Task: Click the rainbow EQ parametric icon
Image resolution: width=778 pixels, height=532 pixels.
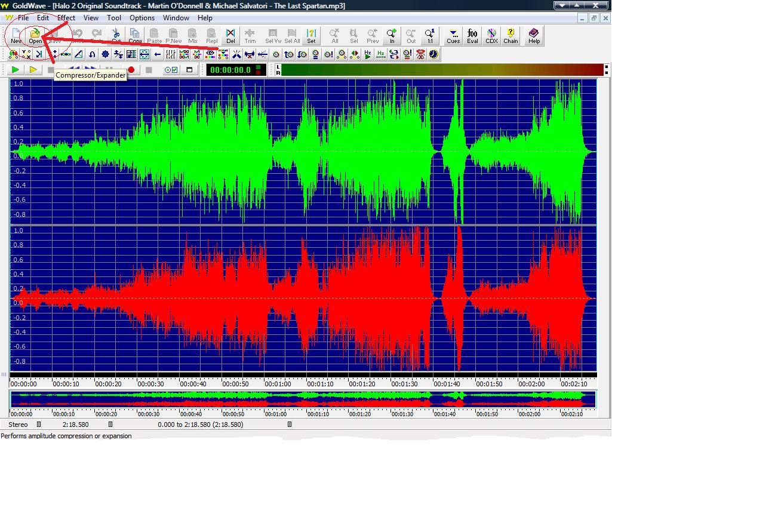Action: coord(210,54)
